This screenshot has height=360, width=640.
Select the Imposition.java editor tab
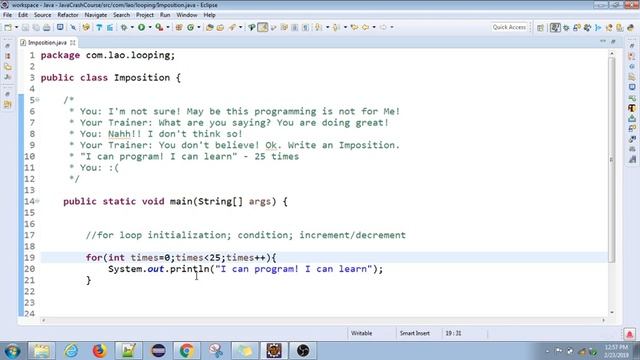[47, 42]
